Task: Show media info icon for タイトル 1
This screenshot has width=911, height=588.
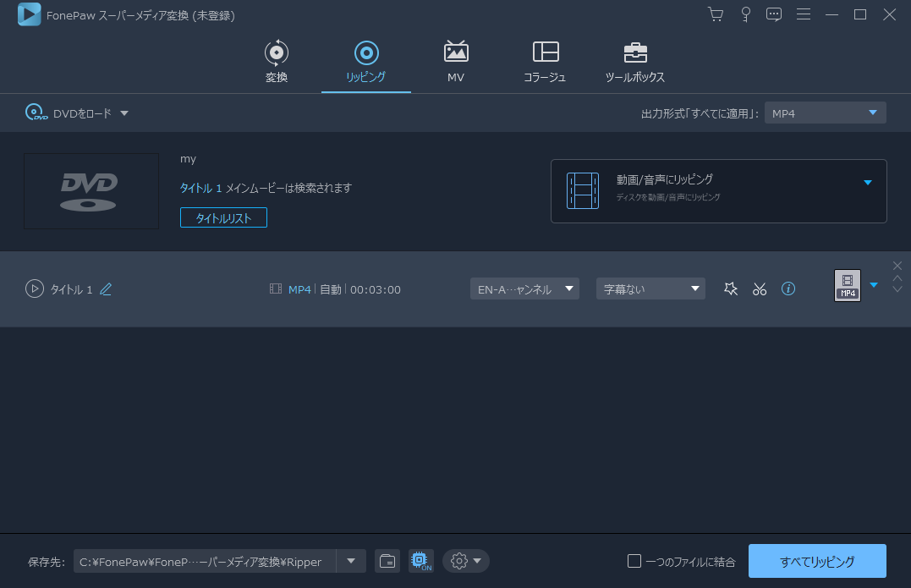Action: [x=788, y=289]
